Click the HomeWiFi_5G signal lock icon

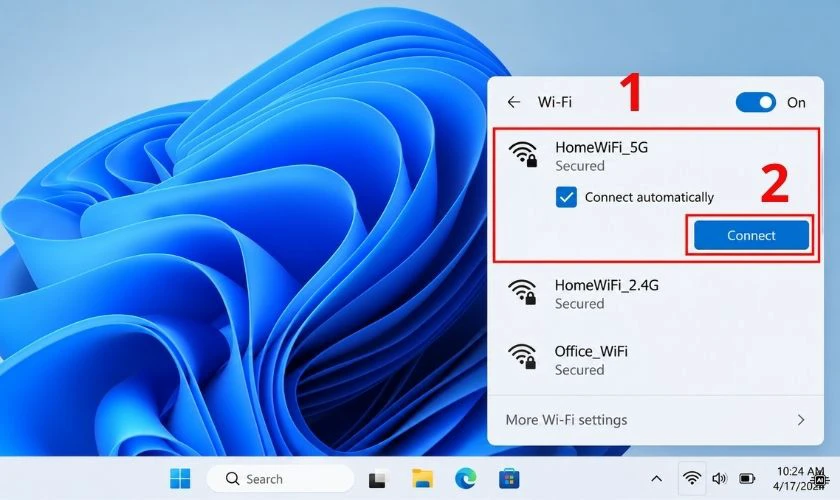[x=523, y=154]
